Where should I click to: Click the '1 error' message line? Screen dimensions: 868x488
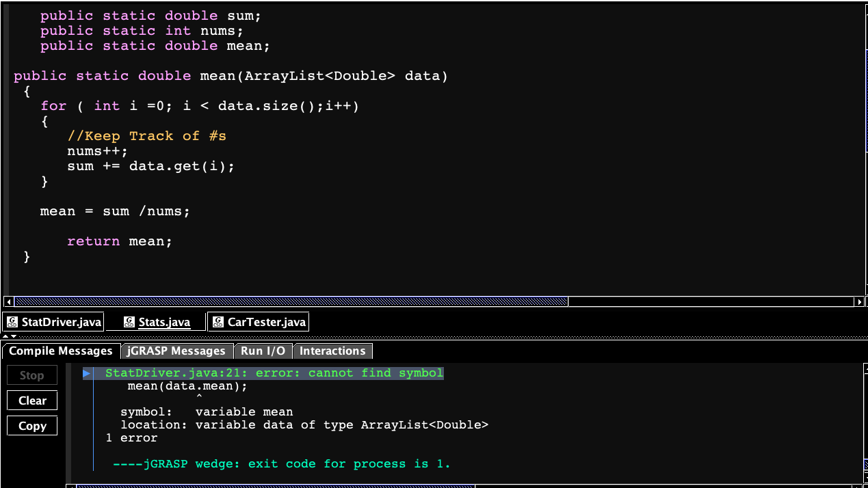tap(132, 438)
